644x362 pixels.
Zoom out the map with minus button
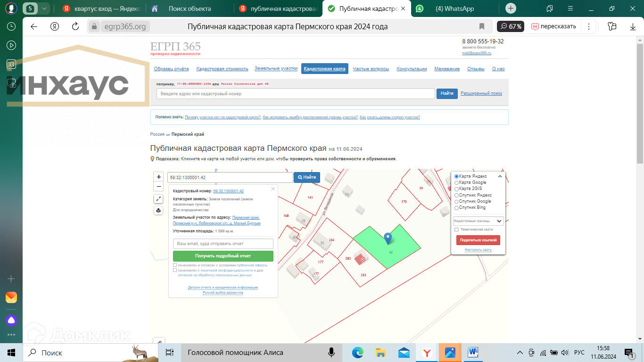point(159,186)
